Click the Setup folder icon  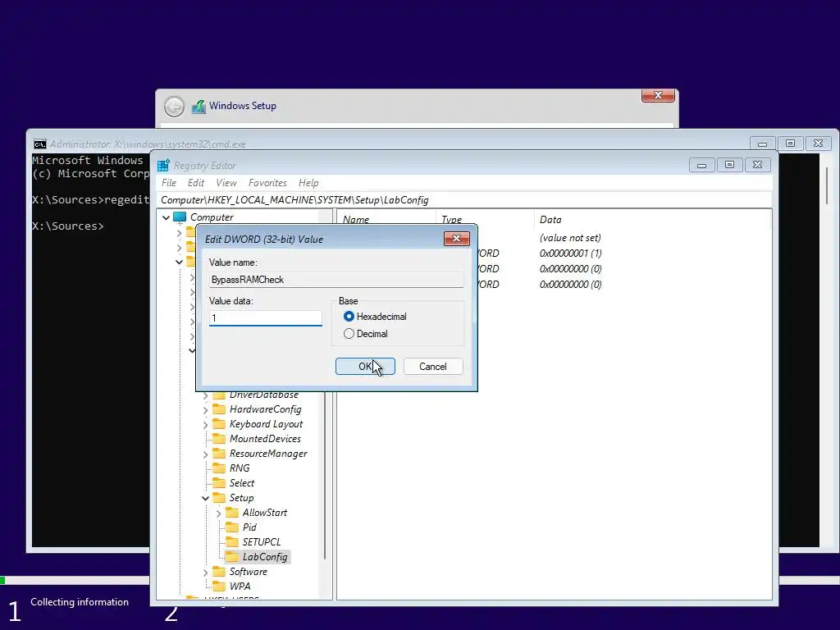pos(218,498)
